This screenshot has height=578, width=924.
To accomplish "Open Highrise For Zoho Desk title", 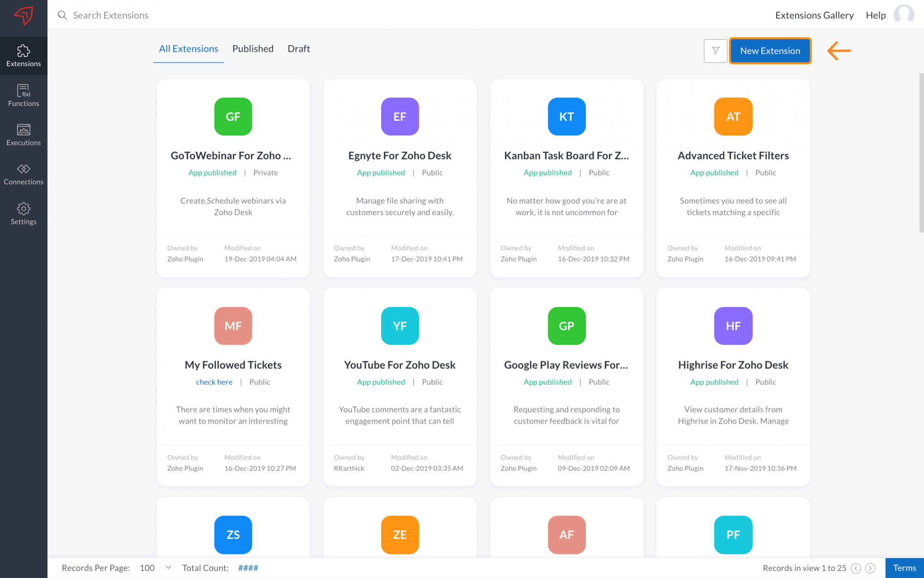I will pyautogui.click(x=733, y=365).
